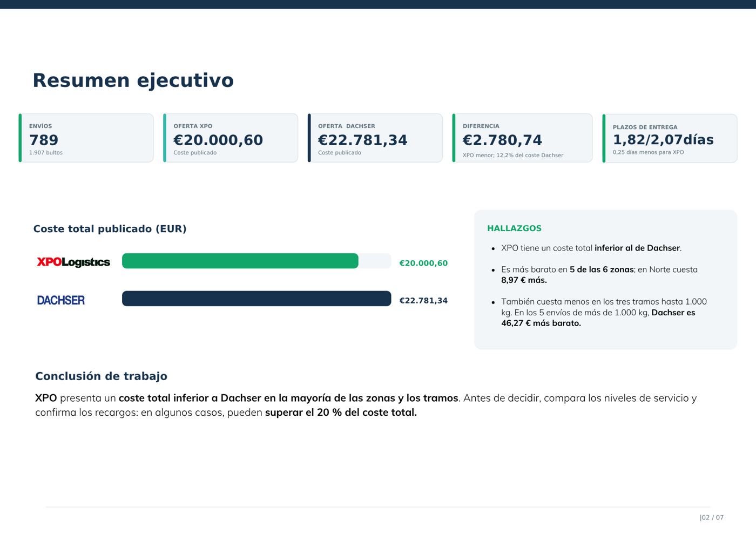Image resolution: width=756 pixels, height=534 pixels.
Task: Click the 789 shipments value
Action: coord(44,140)
